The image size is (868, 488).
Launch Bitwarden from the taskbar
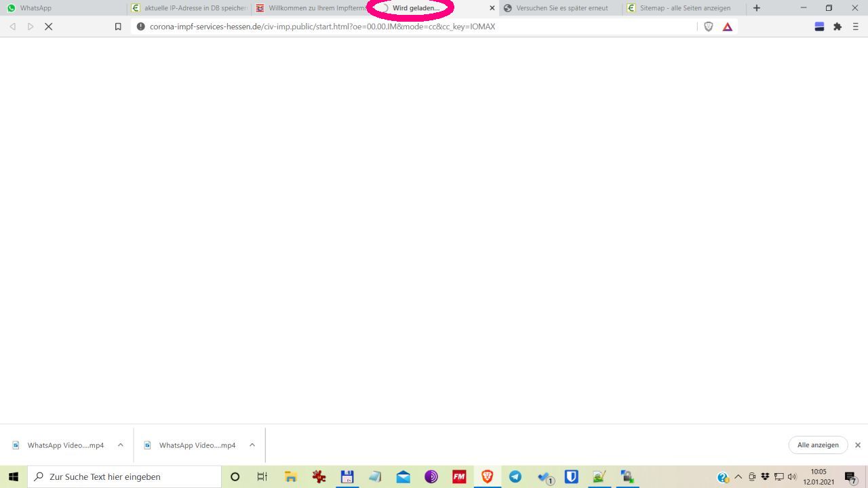click(x=572, y=476)
